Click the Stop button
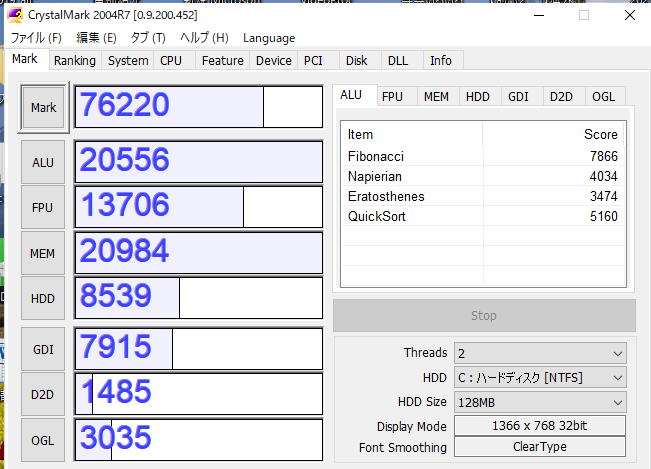This screenshot has width=651, height=469. point(484,315)
